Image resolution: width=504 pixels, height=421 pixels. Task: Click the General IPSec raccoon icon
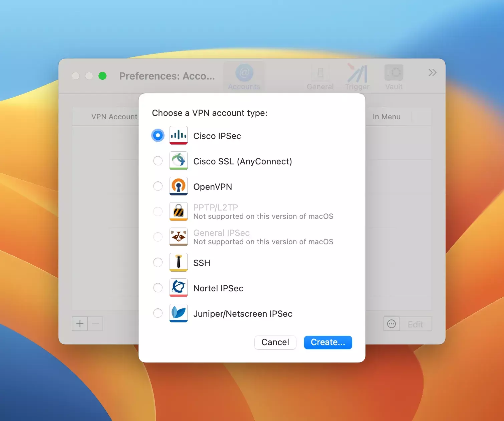click(179, 237)
